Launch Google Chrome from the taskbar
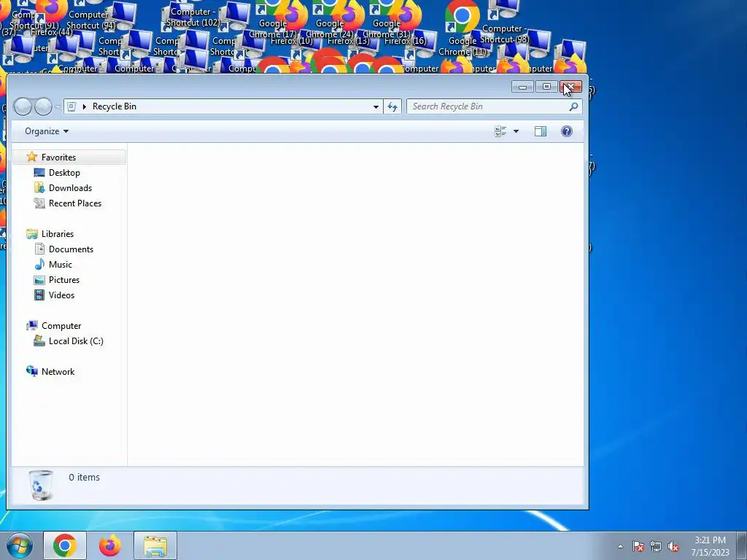 (65, 545)
